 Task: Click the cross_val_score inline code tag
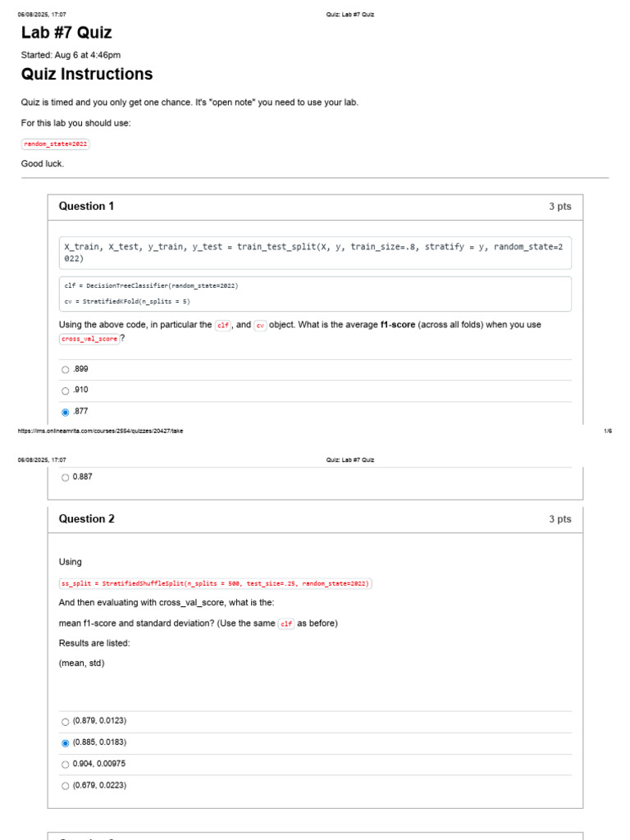coord(89,339)
